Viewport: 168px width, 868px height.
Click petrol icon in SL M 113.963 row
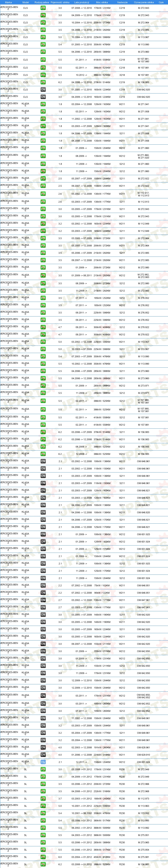pyautogui.click(x=43, y=806)
